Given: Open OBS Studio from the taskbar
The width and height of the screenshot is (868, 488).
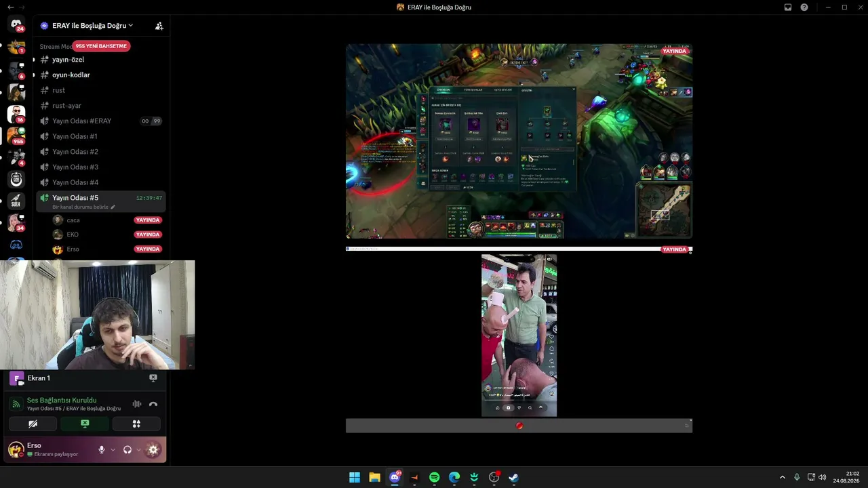Looking at the screenshot, I should (x=494, y=477).
